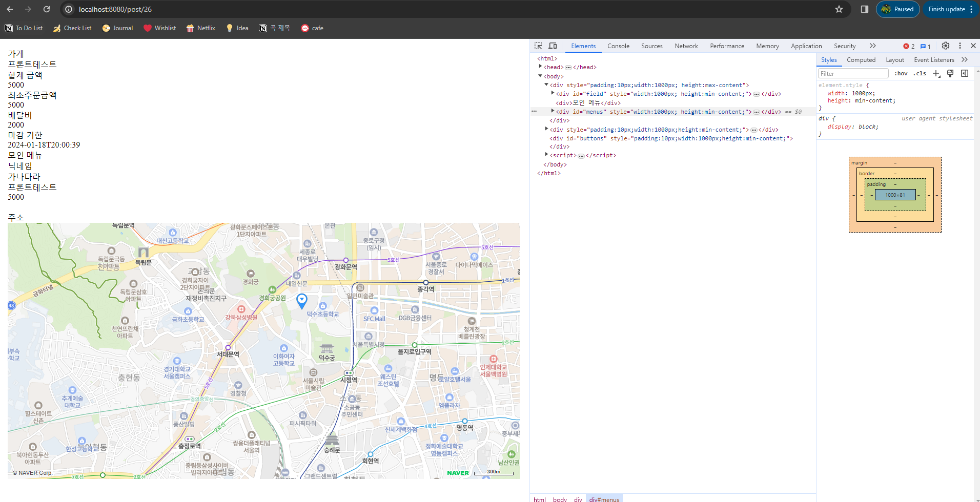
Task: Click the Paused profile button
Action: coord(898,9)
